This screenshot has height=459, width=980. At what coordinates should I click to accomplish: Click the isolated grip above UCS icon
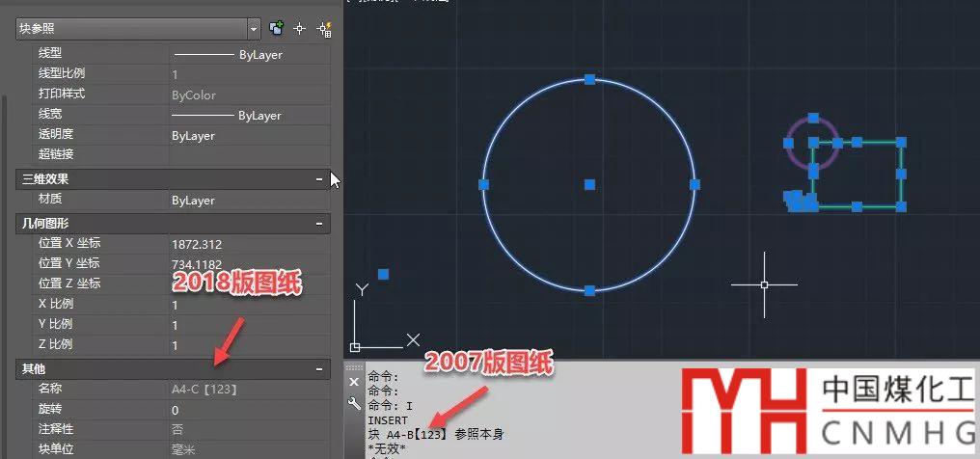(x=383, y=274)
